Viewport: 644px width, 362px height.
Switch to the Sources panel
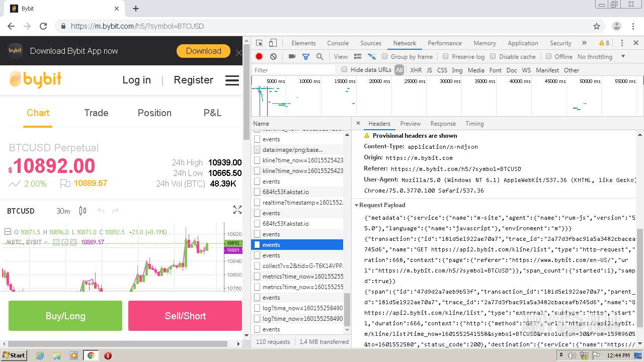(x=371, y=43)
